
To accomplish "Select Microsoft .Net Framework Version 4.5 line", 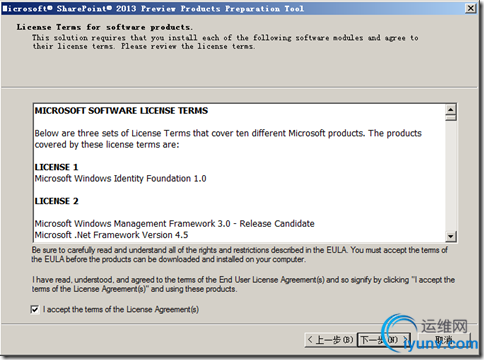I will (111, 235).
